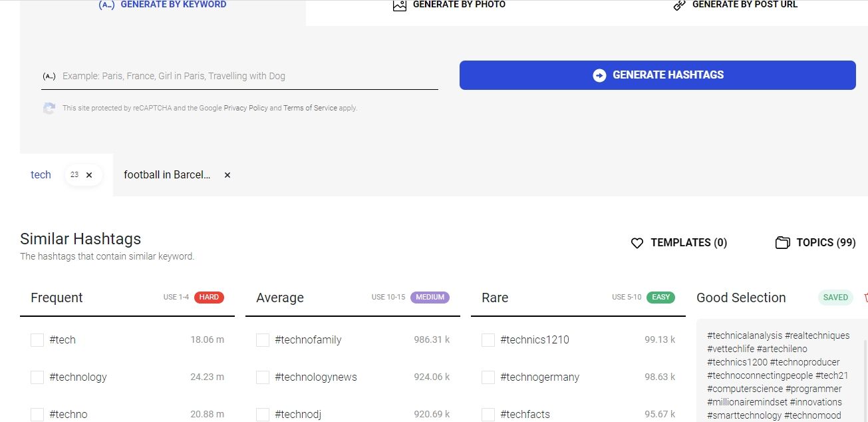
Task: Tick the #technofamily checkbox
Action: point(263,340)
